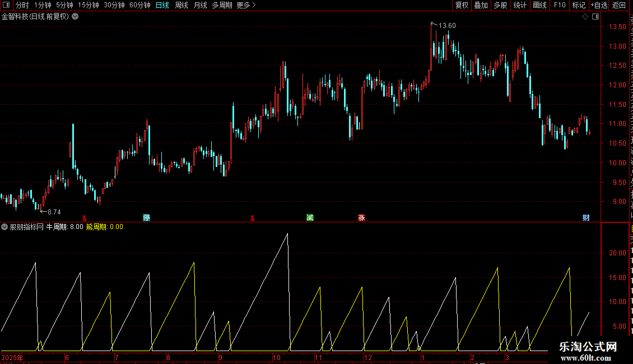Select the 5分钟 period tab

pyautogui.click(x=64, y=5)
